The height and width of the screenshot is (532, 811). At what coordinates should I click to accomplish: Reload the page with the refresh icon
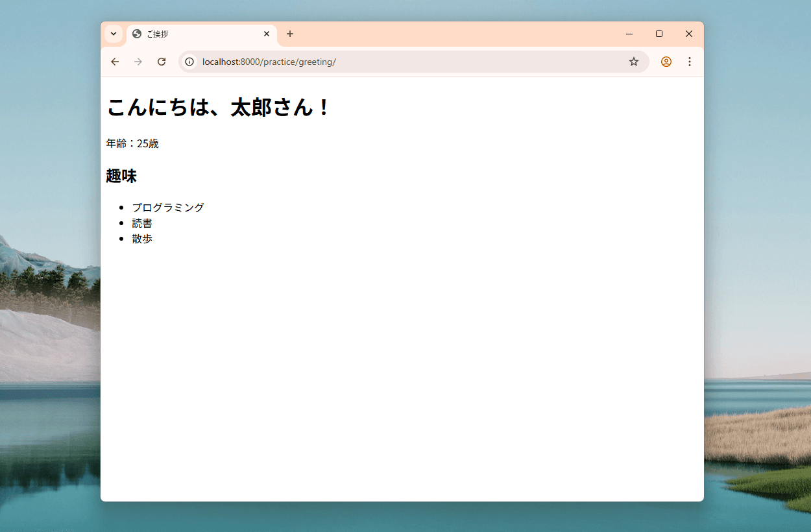162,62
